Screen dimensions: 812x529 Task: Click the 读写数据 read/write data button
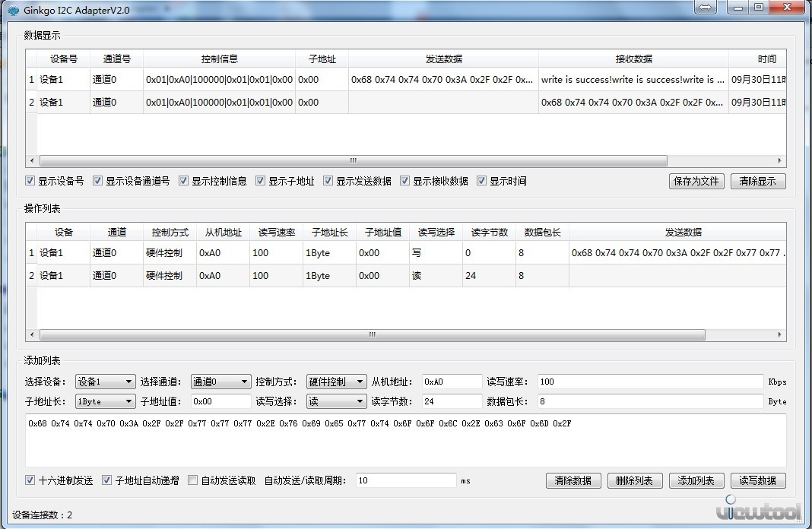pyautogui.click(x=758, y=480)
